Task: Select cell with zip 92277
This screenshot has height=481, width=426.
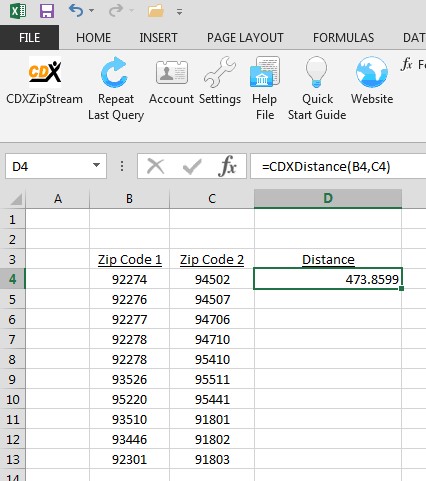Action: (x=129, y=319)
